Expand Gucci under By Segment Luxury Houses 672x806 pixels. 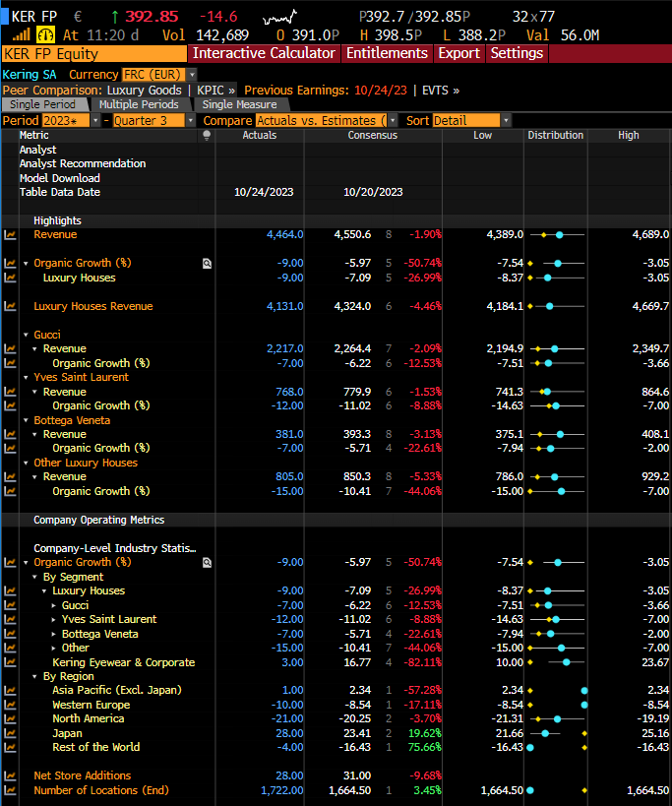(54, 605)
